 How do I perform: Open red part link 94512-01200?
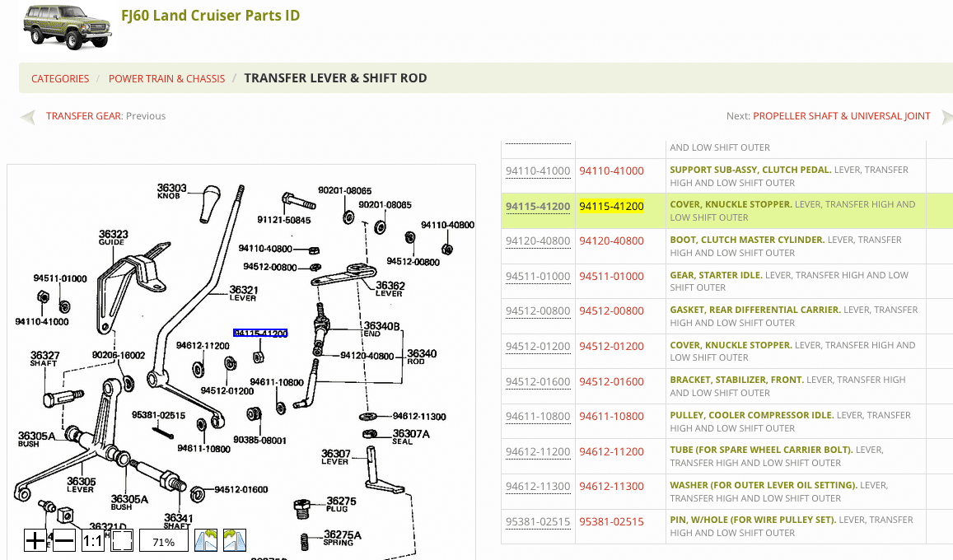pos(611,346)
